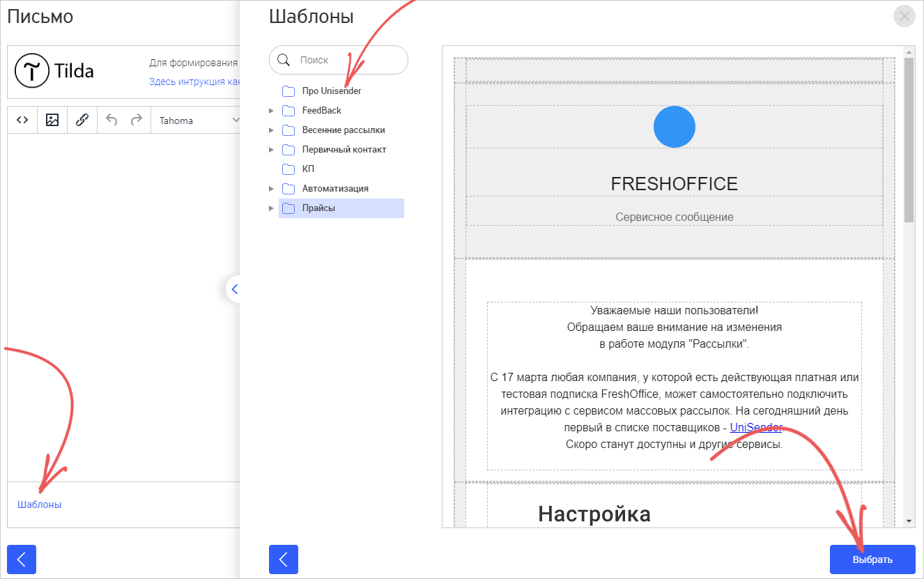The width and height of the screenshot is (924, 579).
Task: Click the Настройка heading in preview
Action: tap(594, 514)
